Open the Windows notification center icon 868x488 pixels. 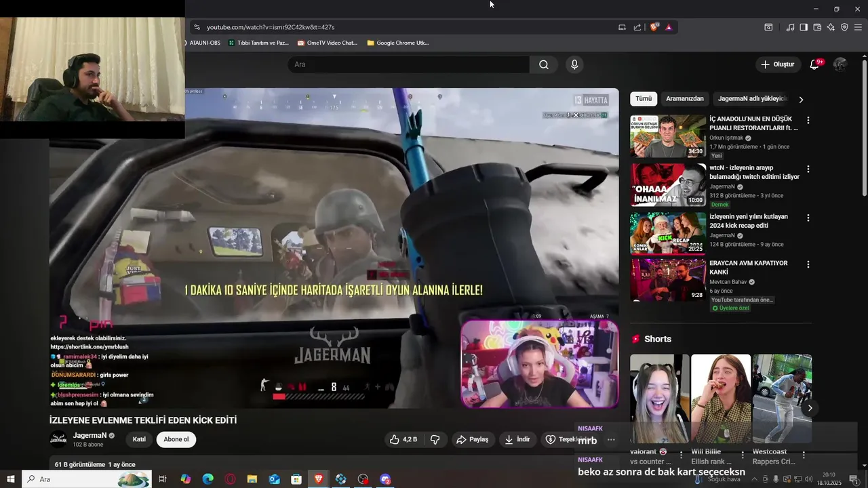coord(854,479)
